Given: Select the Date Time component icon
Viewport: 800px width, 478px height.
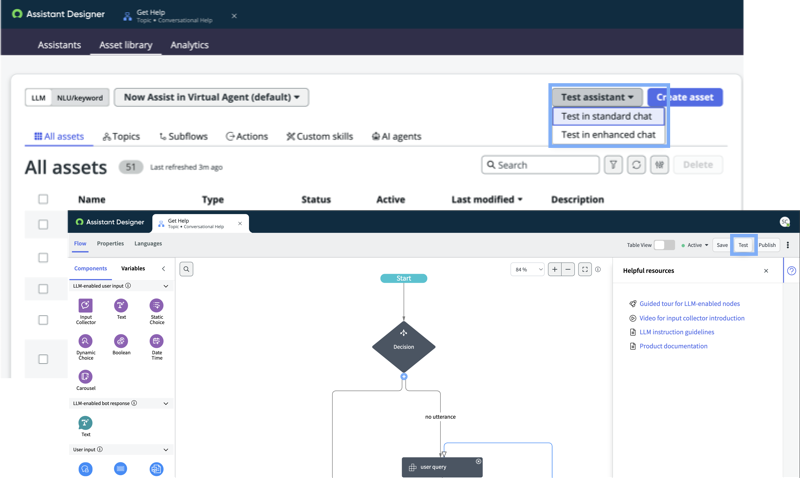Looking at the screenshot, I should point(156,341).
